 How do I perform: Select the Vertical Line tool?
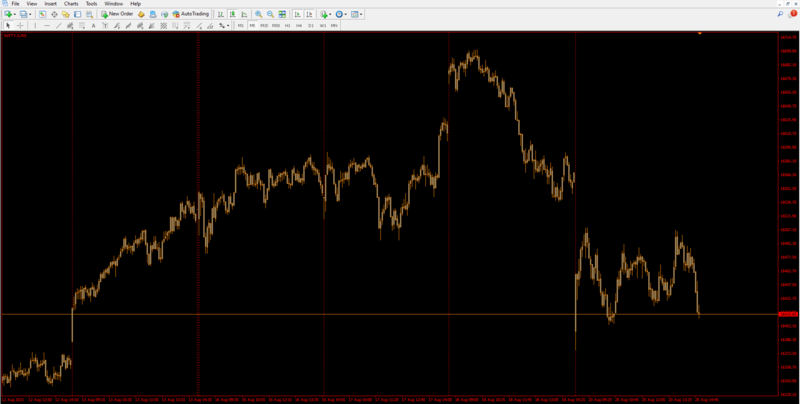(35, 26)
